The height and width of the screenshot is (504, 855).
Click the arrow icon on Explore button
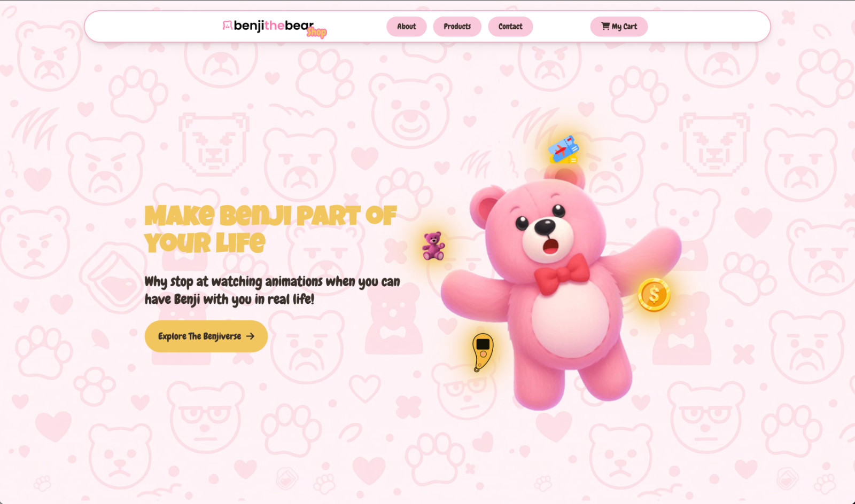click(x=250, y=336)
